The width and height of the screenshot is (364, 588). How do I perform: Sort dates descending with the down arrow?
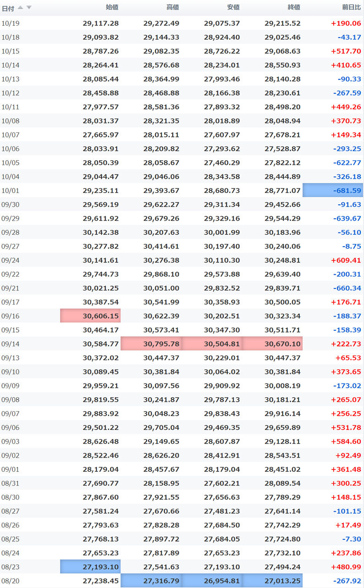click(x=29, y=7)
